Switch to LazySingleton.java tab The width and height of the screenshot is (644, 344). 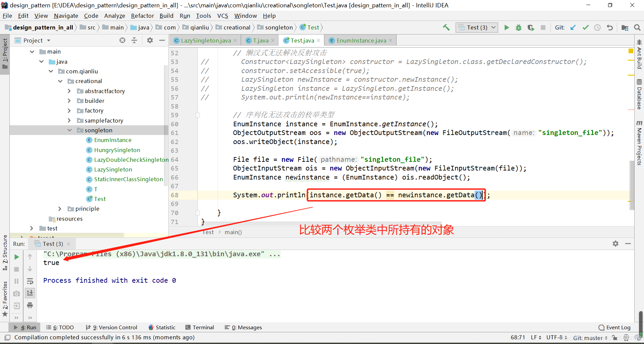[206, 41]
